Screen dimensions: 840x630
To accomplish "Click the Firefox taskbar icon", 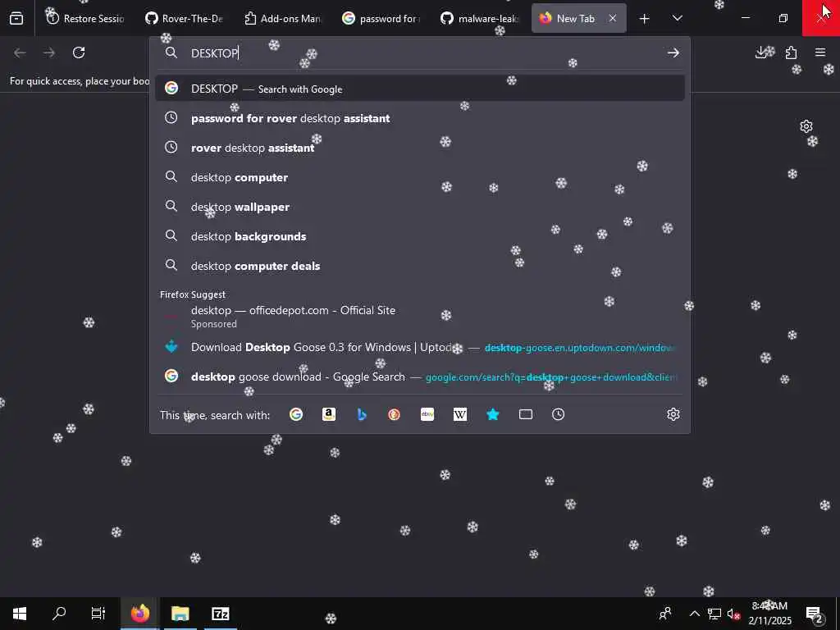I will point(139,614).
